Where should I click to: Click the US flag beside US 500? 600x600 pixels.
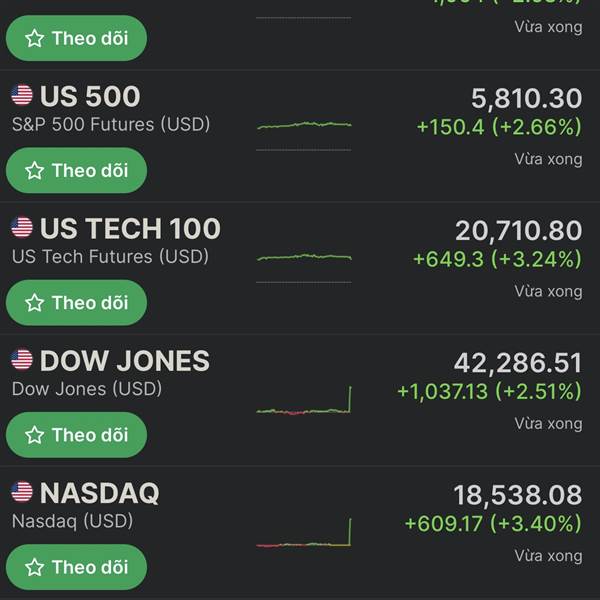click(22, 96)
